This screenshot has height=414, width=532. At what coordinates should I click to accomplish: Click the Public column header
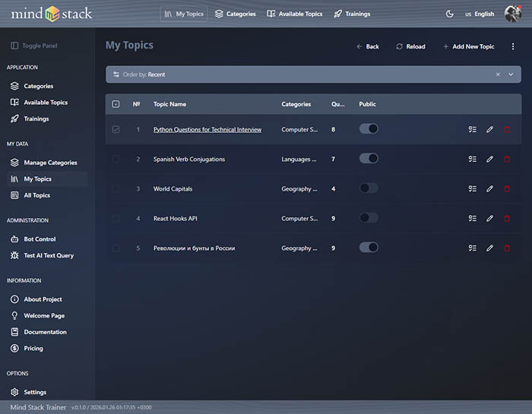pyautogui.click(x=367, y=104)
